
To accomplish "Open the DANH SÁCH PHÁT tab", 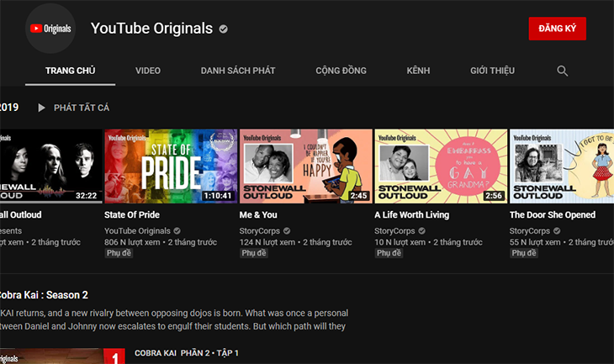I will point(238,71).
